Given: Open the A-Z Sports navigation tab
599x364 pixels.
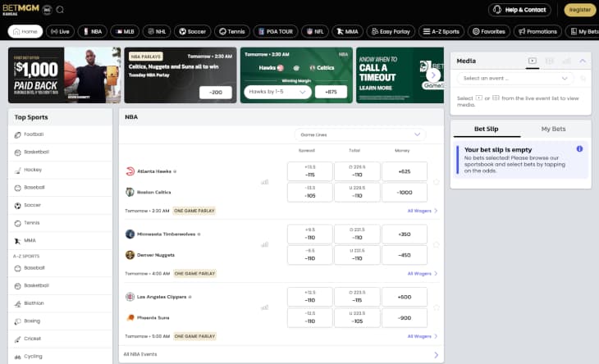Looking at the screenshot, I should (x=441, y=31).
